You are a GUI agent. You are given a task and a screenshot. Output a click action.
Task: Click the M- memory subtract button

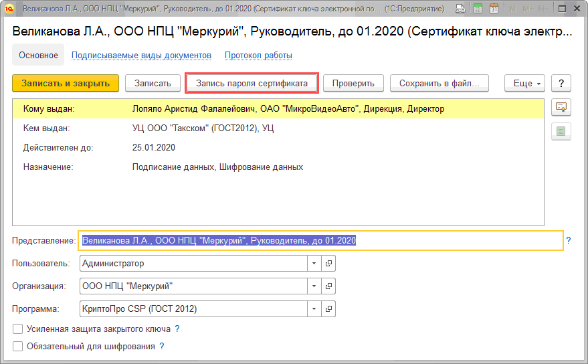(x=543, y=9)
